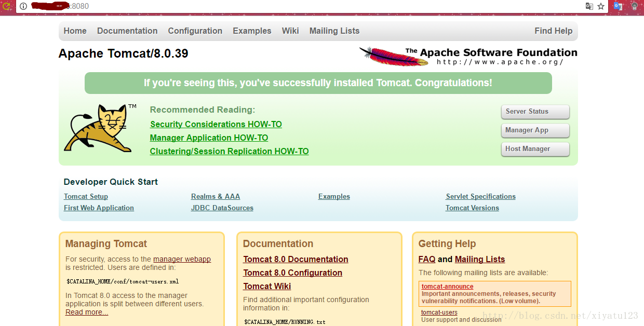Open the Configuration nav item
The width and height of the screenshot is (644, 326).
coord(195,31)
